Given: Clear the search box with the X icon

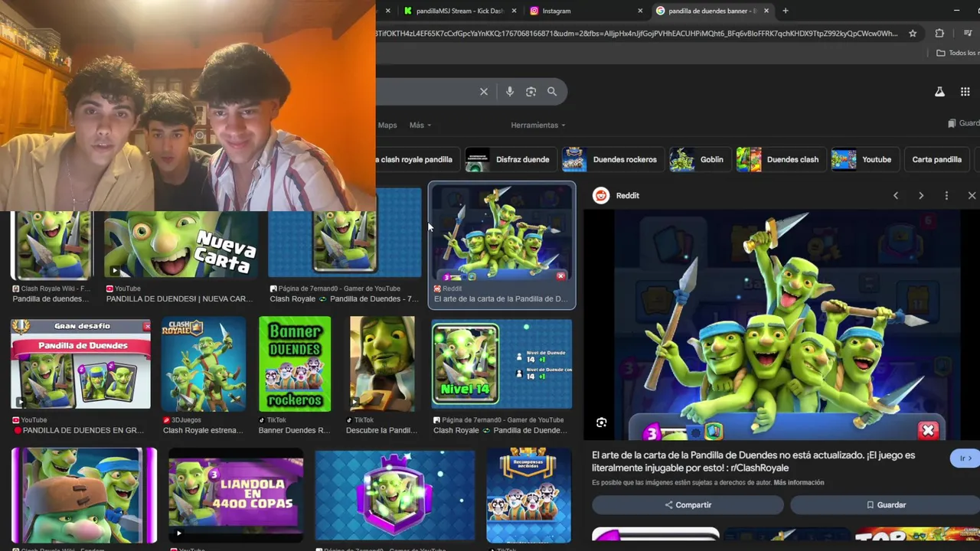Looking at the screenshot, I should tap(484, 92).
